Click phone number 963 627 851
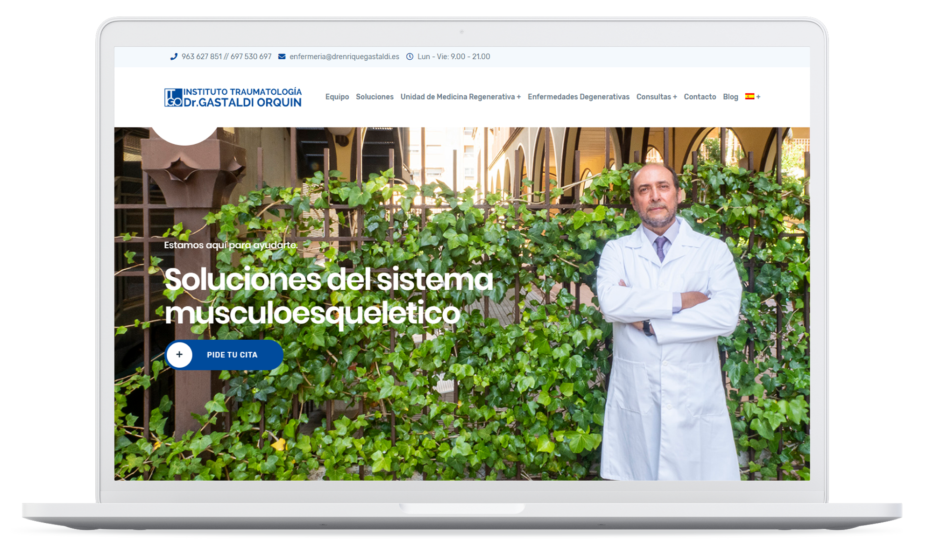This screenshot has width=934, height=560. tap(202, 56)
